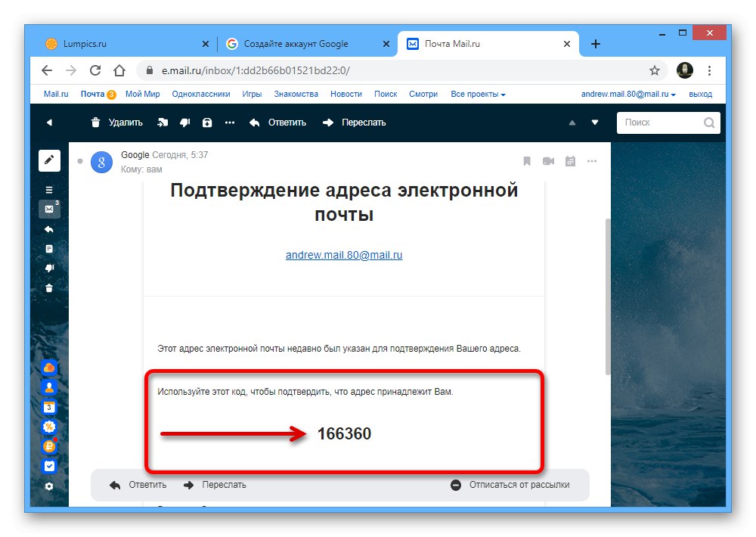Open Знакомства portal link

pos(296,94)
